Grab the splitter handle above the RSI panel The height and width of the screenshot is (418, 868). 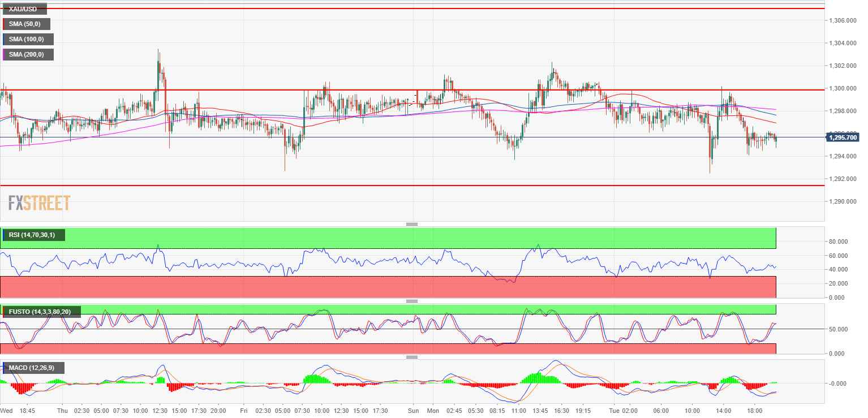point(412,225)
